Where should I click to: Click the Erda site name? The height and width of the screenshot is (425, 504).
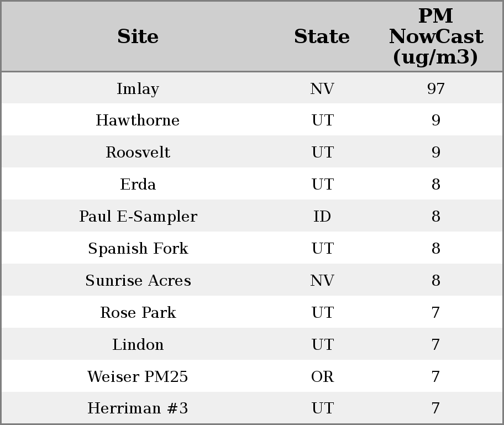click(138, 185)
